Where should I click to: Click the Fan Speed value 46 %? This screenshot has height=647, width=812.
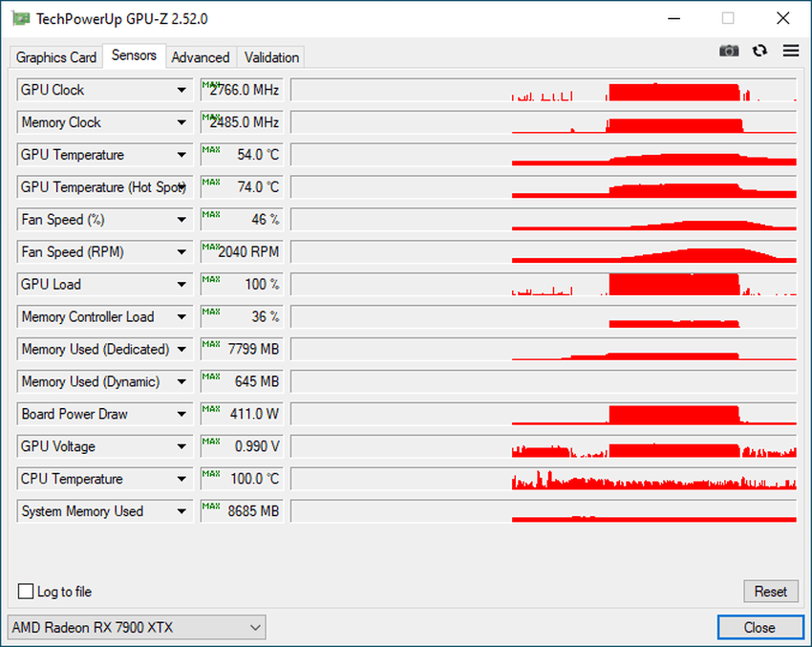pos(242,220)
